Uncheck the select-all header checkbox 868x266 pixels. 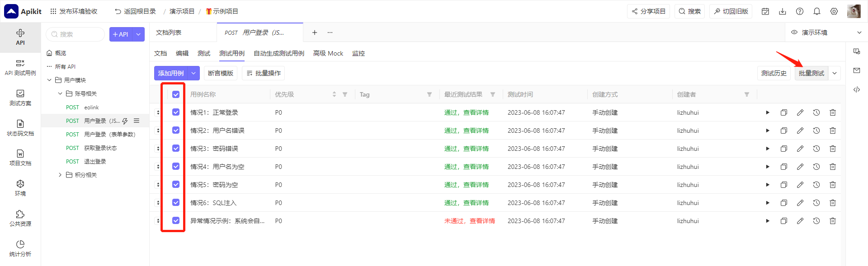pos(176,94)
